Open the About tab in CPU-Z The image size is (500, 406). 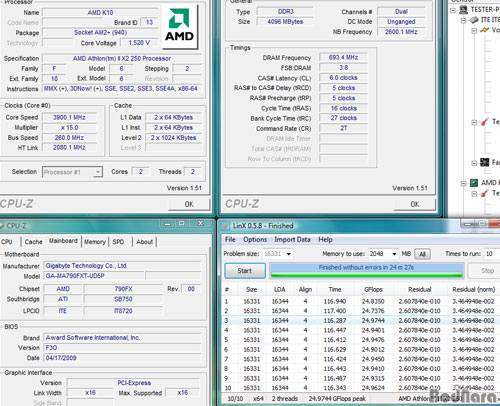(x=144, y=242)
